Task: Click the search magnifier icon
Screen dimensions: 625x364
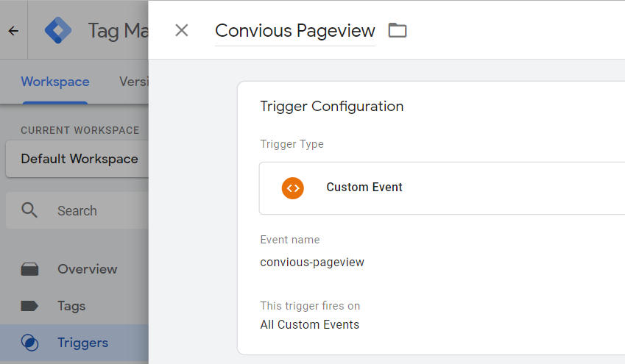Action: pyautogui.click(x=29, y=210)
